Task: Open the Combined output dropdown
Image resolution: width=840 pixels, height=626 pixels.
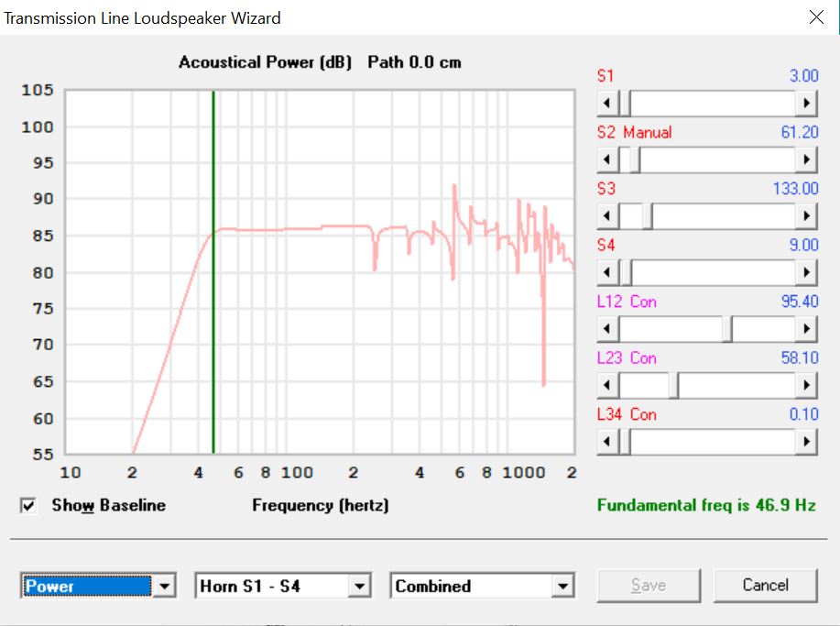Action: point(562,586)
